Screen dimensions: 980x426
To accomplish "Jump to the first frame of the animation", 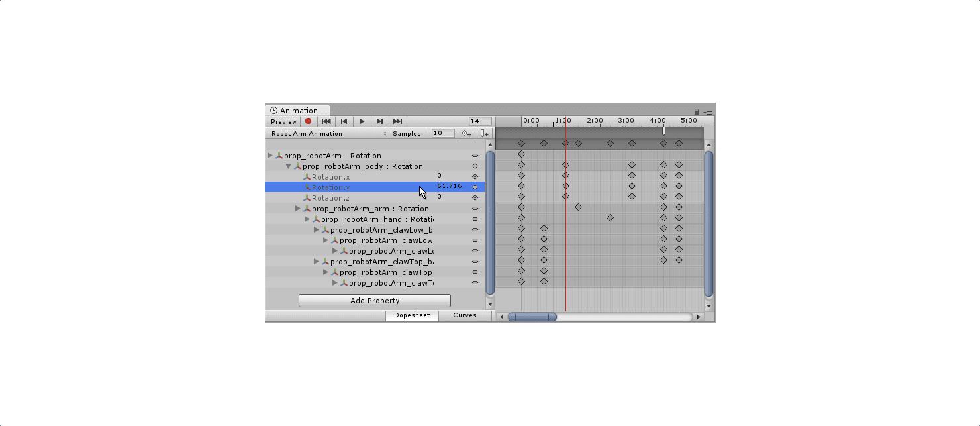I will point(325,121).
